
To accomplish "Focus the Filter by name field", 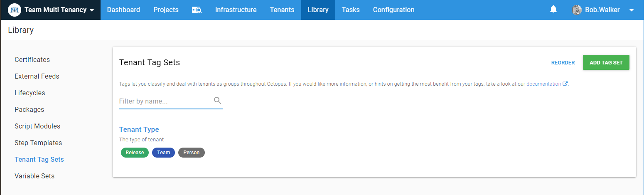I will click(165, 101).
